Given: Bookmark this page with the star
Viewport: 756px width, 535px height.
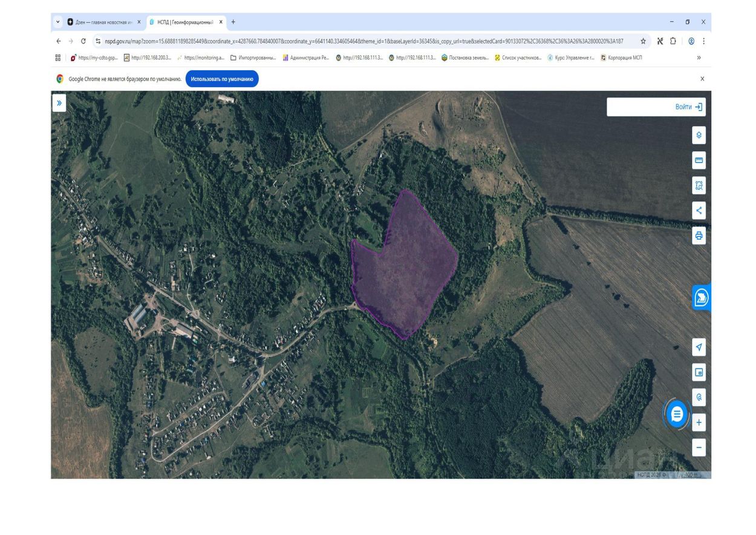Looking at the screenshot, I should pos(643,41).
